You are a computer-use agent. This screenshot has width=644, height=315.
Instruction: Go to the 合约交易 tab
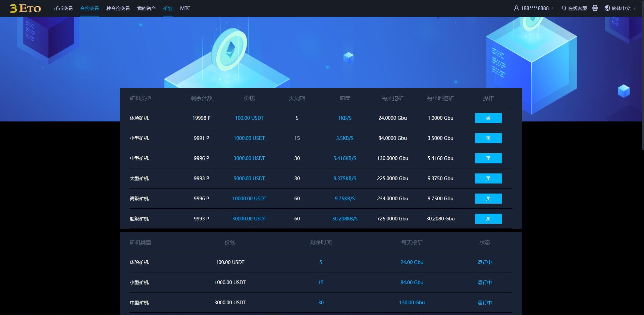89,8
